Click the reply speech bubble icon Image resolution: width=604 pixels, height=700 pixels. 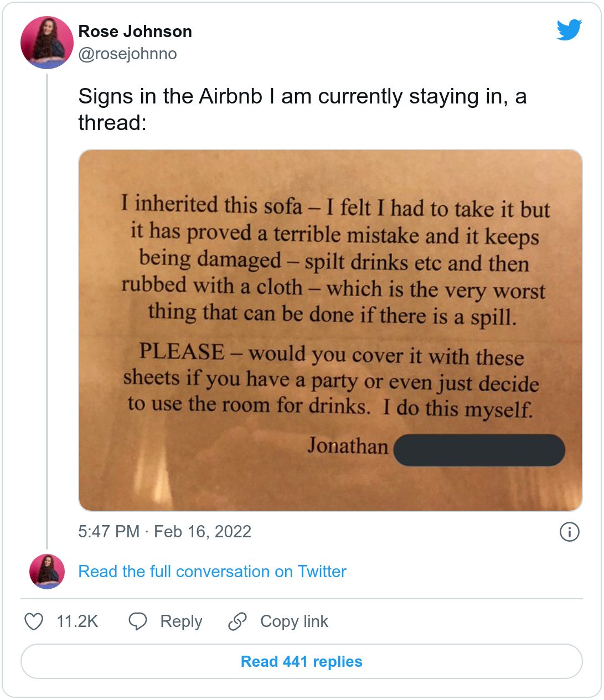[137, 621]
